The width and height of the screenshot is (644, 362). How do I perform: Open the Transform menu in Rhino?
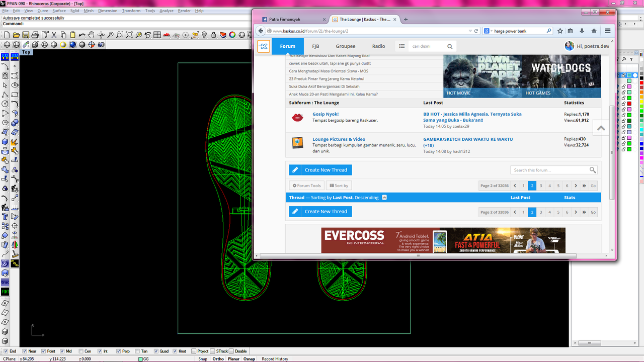[x=131, y=11]
